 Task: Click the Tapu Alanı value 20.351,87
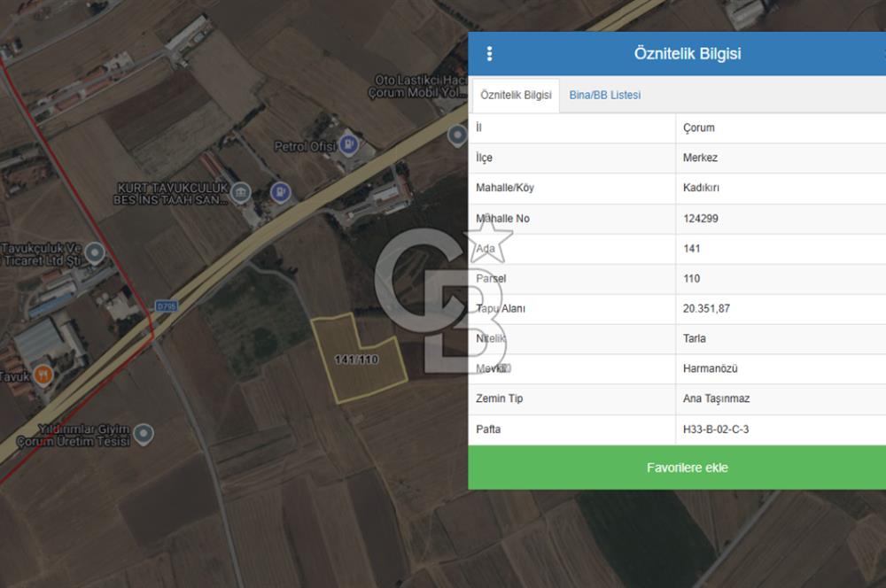(x=706, y=309)
